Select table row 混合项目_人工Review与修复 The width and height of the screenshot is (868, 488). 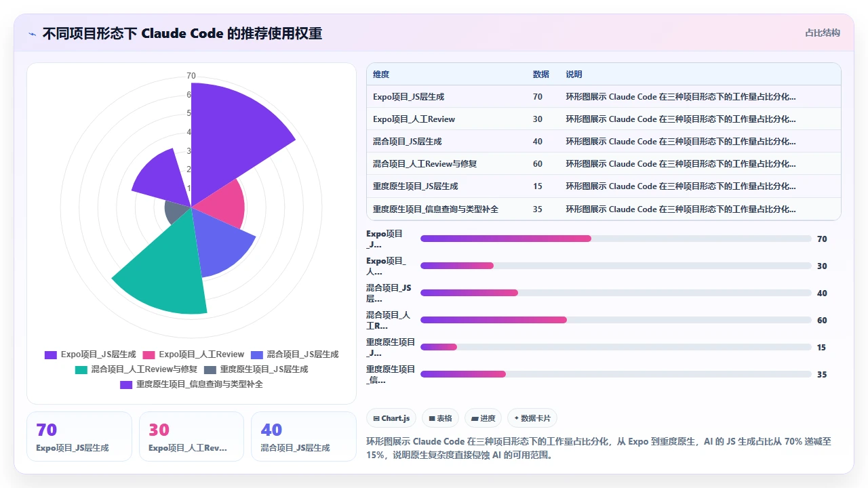(604, 164)
